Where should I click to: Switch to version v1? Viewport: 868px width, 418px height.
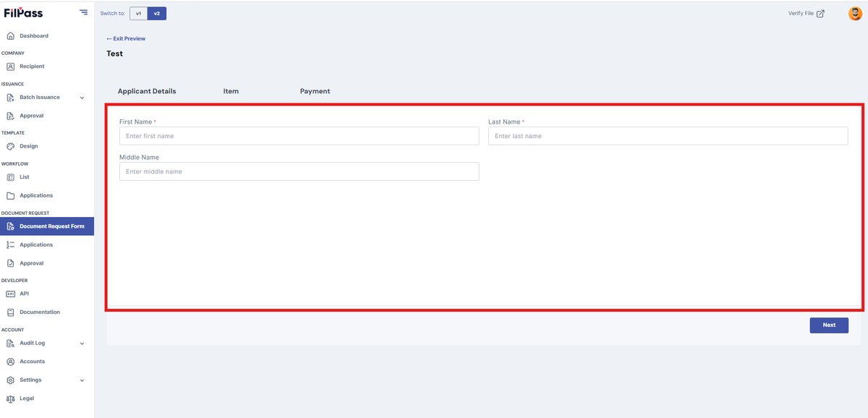pos(138,14)
